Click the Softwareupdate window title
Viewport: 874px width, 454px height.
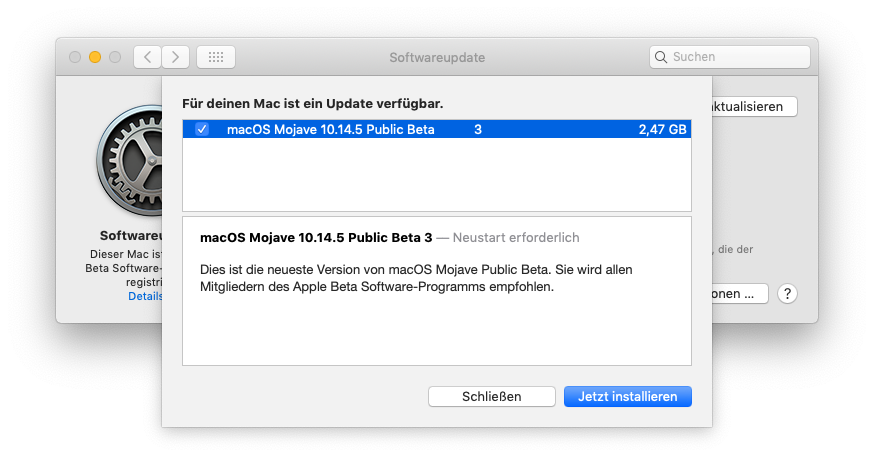click(x=437, y=57)
